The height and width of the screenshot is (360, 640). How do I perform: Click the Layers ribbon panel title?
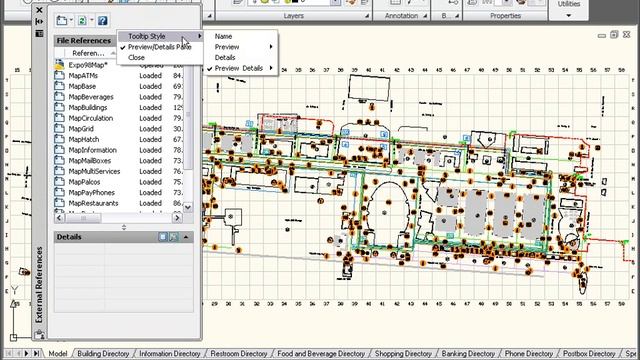(x=293, y=16)
